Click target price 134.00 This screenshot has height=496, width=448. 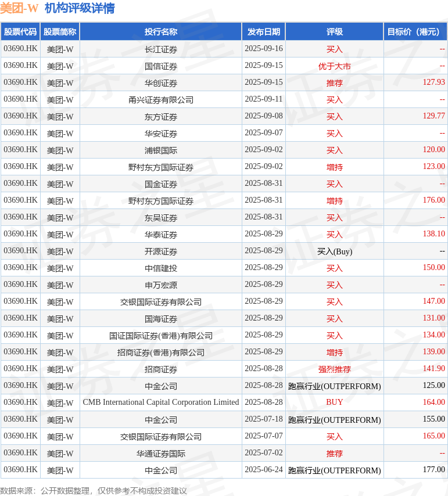coord(433,335)
